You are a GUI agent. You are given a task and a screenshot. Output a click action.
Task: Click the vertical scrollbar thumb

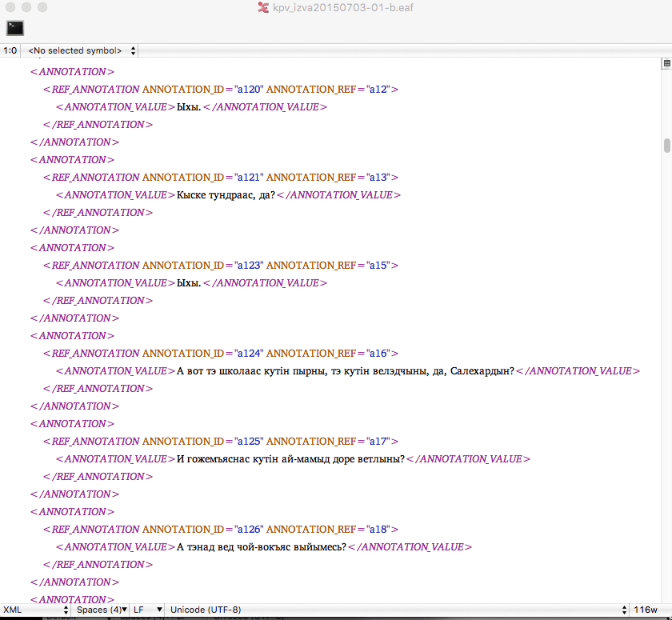(667, 146)
